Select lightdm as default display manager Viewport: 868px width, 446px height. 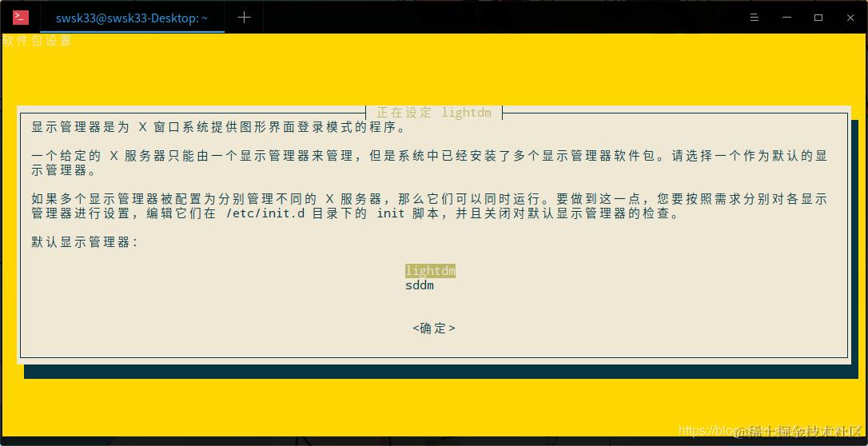pos(430,271)
